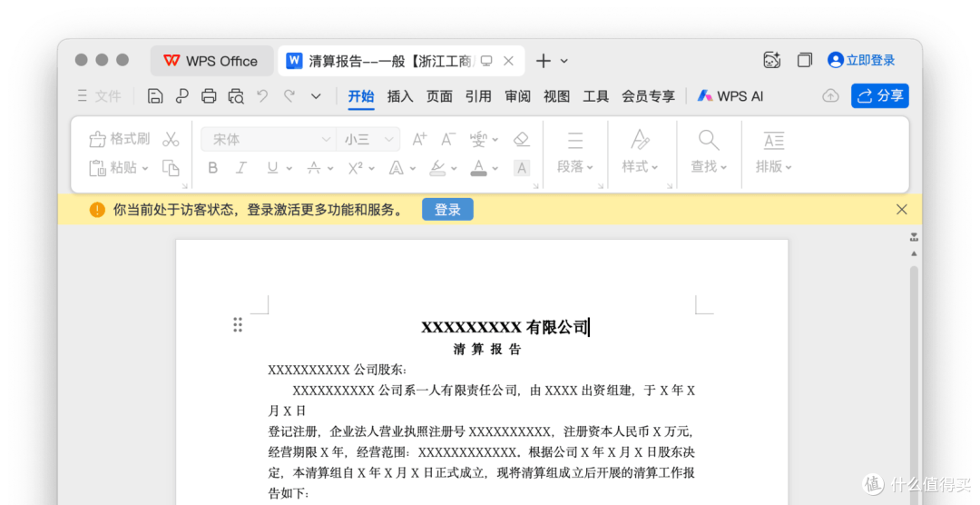
Task: Toggle Superscript X² formatting
Action: [356, 168]
